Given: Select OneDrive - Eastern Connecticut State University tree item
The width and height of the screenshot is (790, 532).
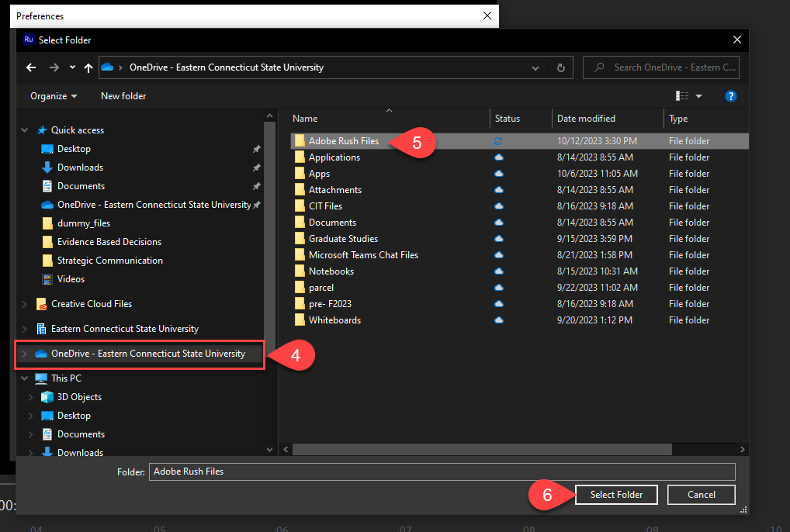Looking at the screenshot, I should [x=148, y=354].
